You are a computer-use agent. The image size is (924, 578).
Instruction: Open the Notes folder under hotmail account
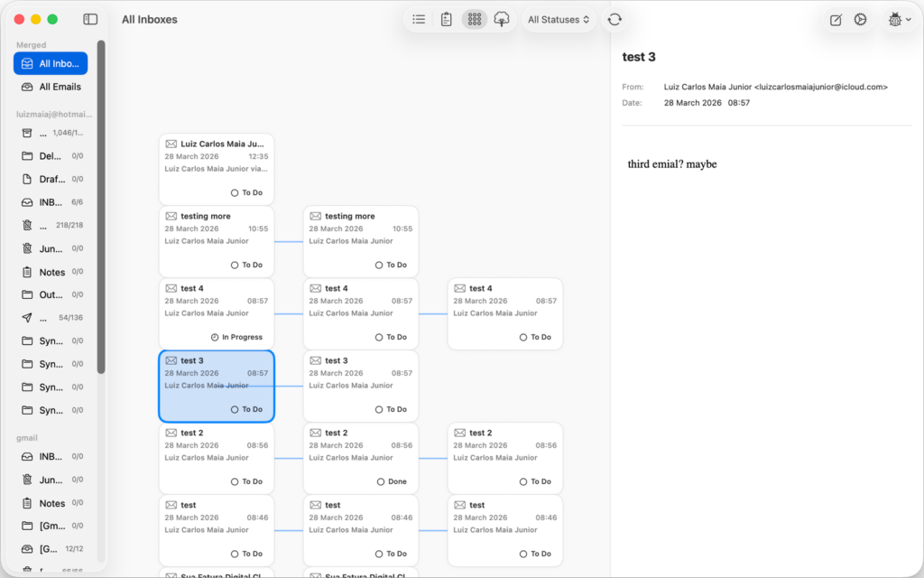pyautogui.click(x=51, y=272)
